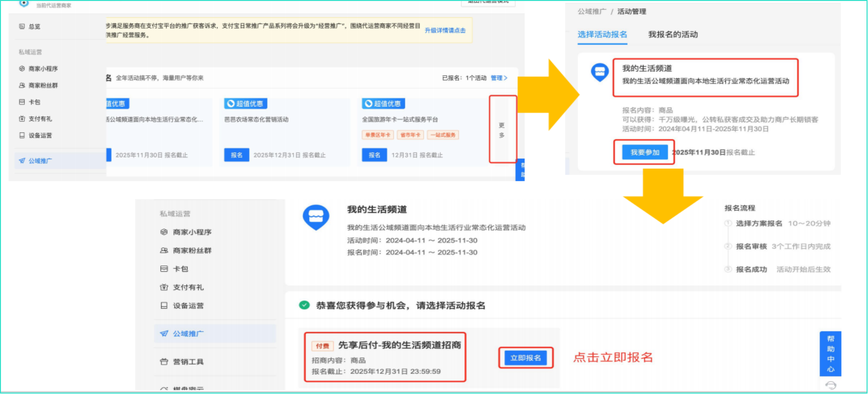Select 选择方案报名 step in 报名流程
The width and height of the screenshot is (868, 394).
pos(759,223)
